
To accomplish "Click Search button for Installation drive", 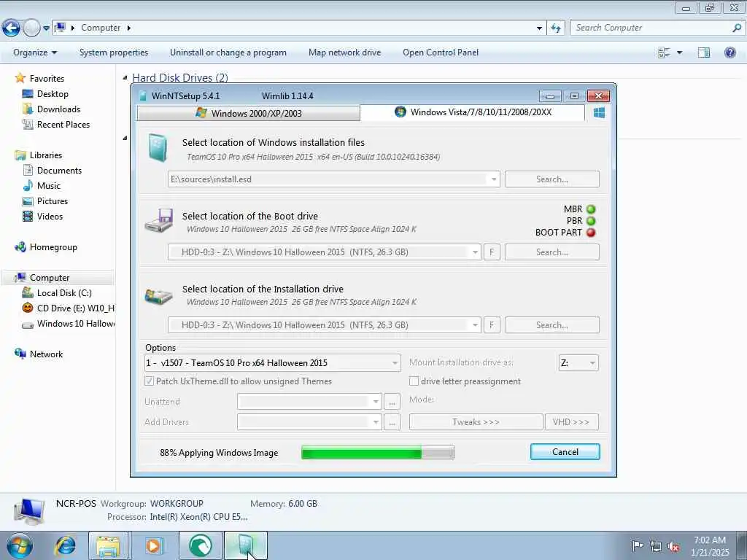I will pos(551,325).
